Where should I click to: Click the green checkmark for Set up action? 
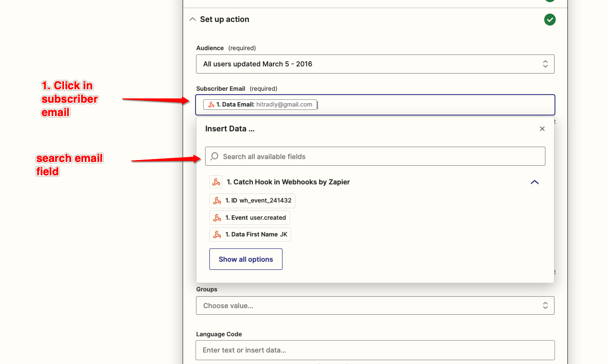click(550, 20)
